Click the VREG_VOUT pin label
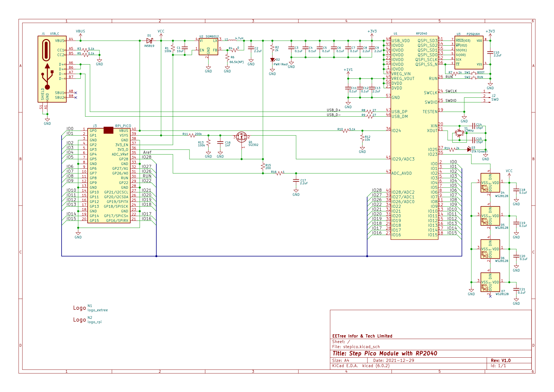This screenshot has height=392, width=554. click(x=403, y=78)
